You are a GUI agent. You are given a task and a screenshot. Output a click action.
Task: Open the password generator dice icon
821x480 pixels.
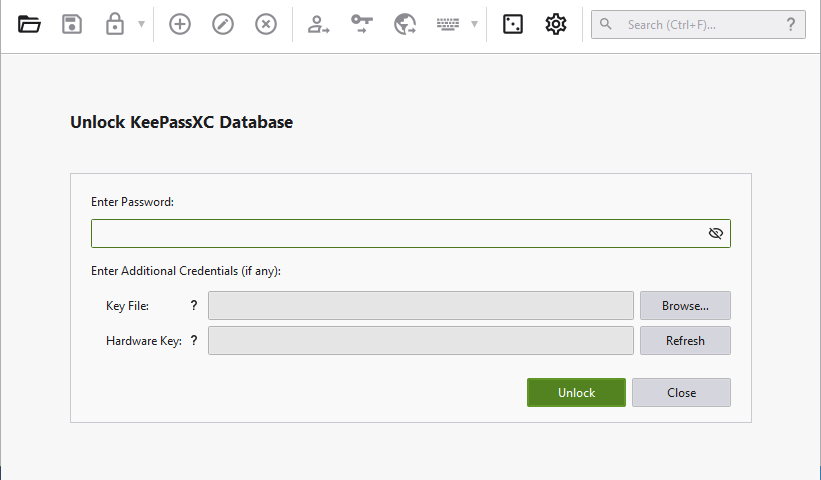pyautogui.click(x=513, y=24)
